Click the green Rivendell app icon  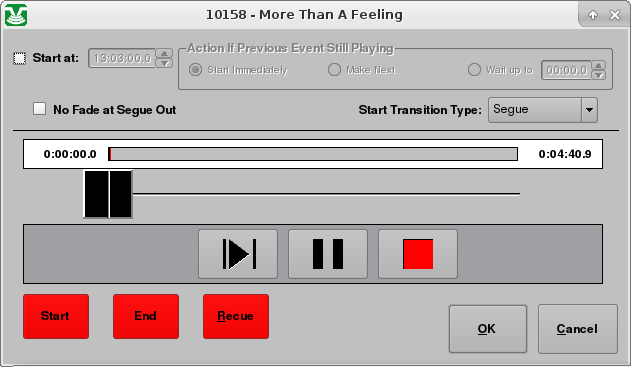16,15
